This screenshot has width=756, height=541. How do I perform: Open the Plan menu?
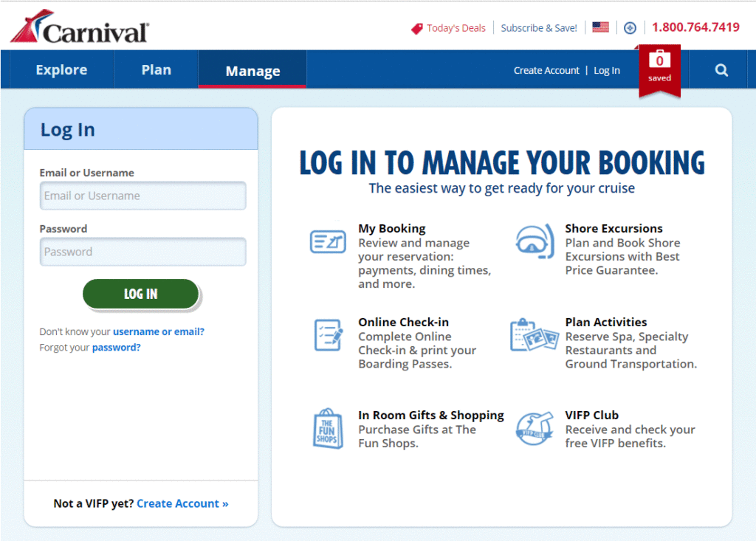coord(157,70)
